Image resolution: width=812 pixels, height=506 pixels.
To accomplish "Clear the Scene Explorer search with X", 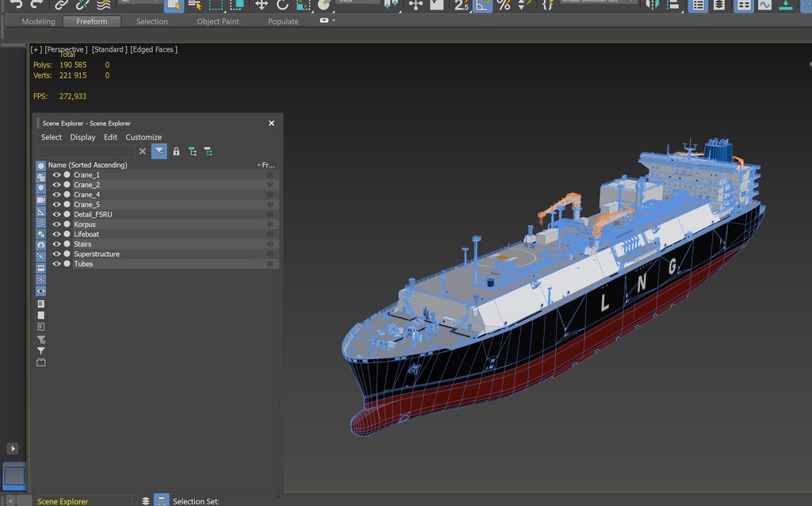I will point(143,151).
